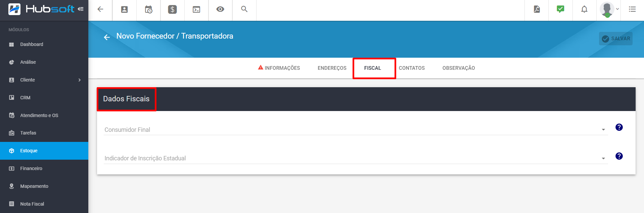Open the terminal console toolbar icon

(x=196, y=10)
